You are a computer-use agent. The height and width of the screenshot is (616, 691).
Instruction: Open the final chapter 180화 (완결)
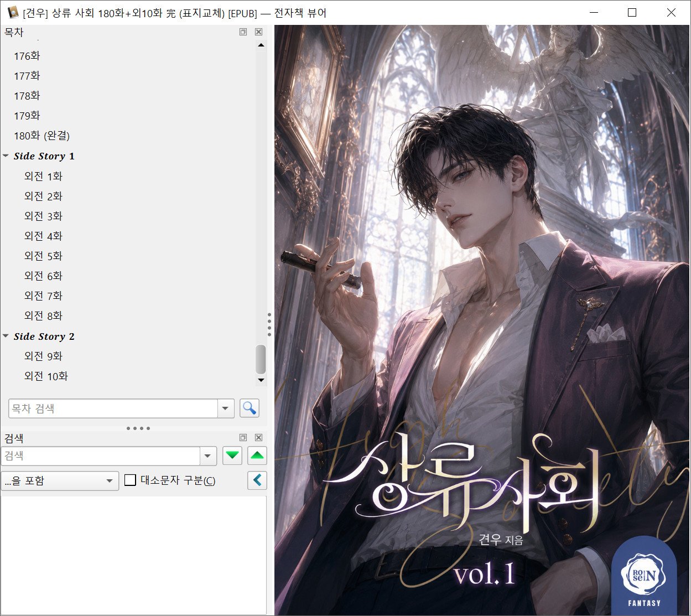41,136
